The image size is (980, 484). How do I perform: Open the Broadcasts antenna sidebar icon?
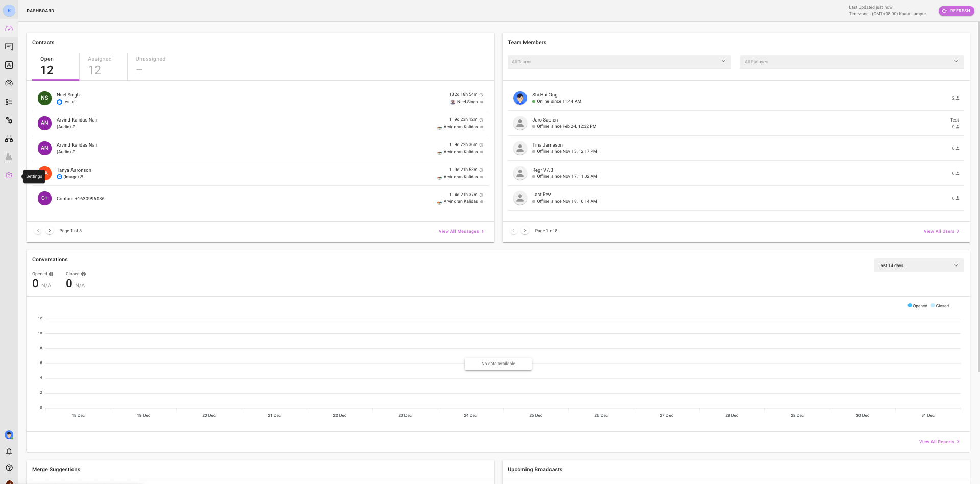click(x=9, y=83)
